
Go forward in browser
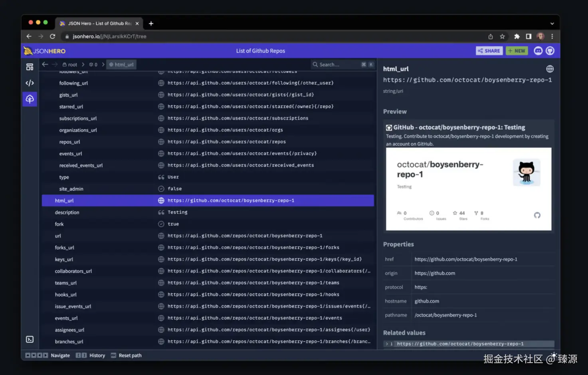[41, 36]
